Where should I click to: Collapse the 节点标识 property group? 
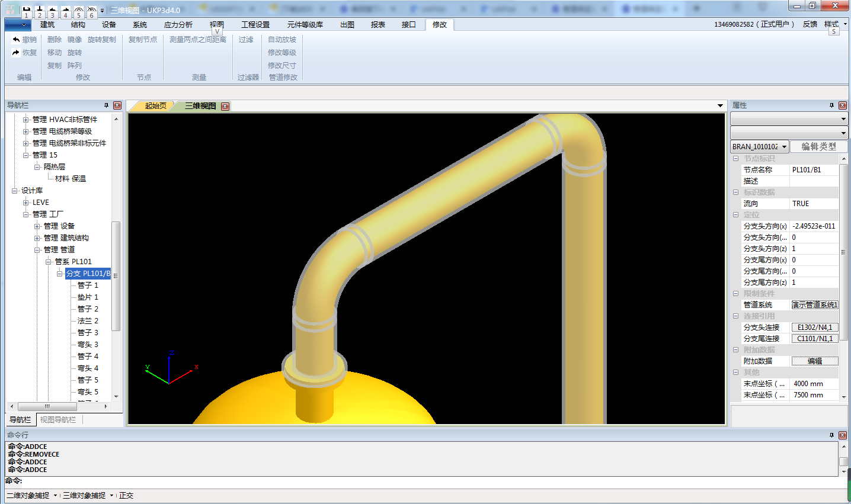(735, 159)
